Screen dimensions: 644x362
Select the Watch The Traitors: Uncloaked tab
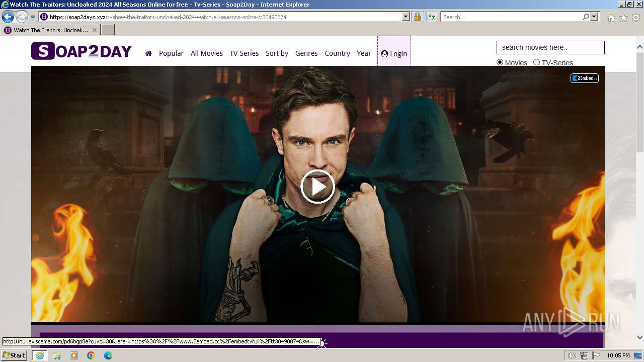pyautogui.click(x=50, y=30)
